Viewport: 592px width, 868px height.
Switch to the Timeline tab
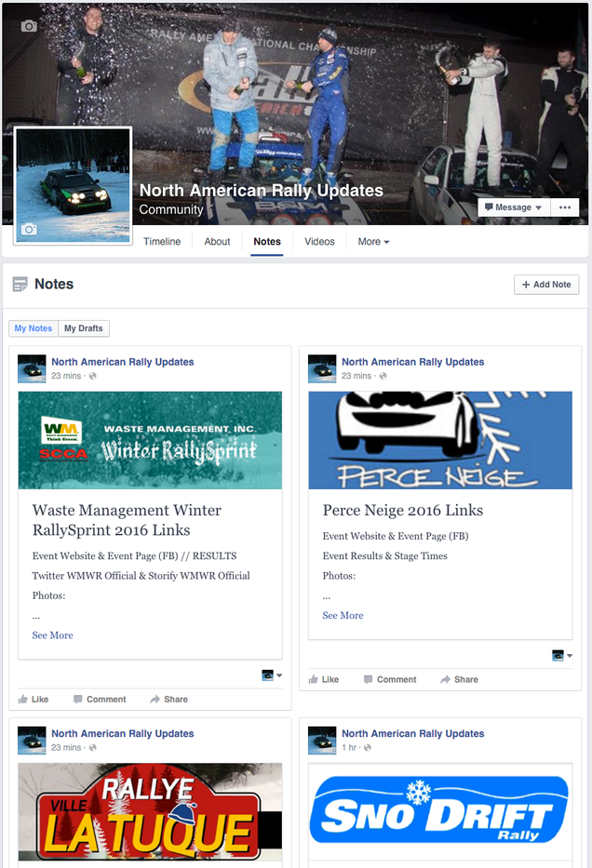pyautogui.click(x=162, y=242)
